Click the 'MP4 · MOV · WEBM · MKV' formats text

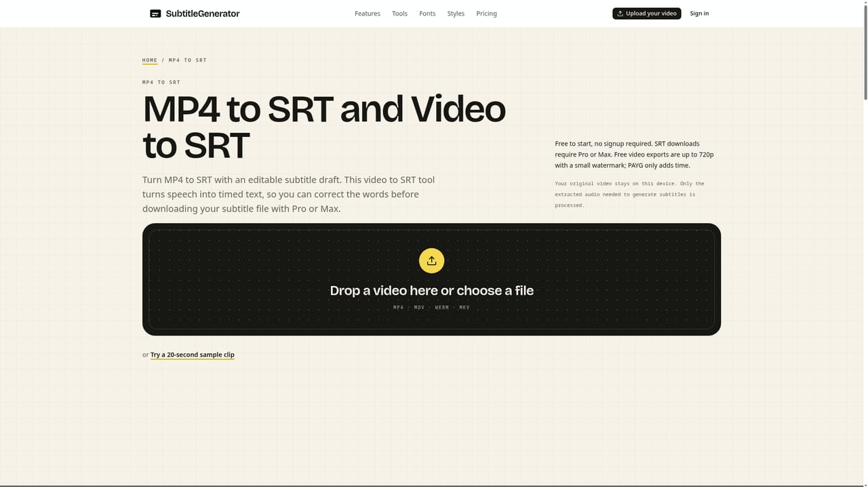click(431, 308)
